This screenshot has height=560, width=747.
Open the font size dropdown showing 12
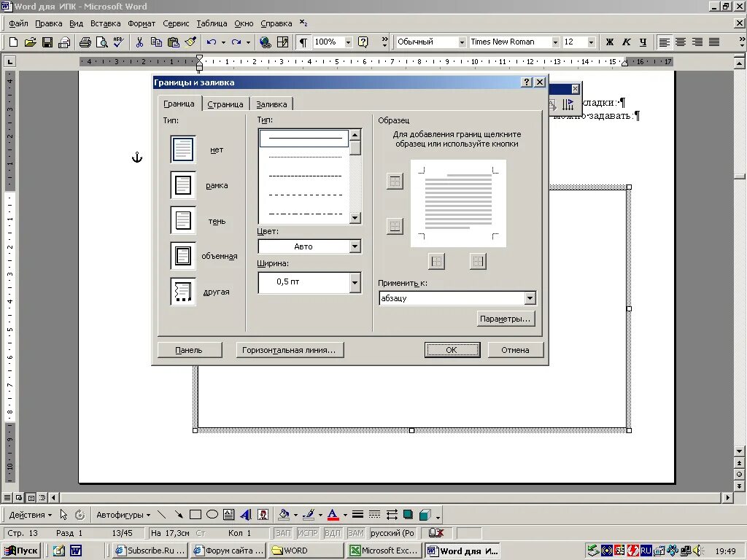pyautogui.click(x=591, y=42)
